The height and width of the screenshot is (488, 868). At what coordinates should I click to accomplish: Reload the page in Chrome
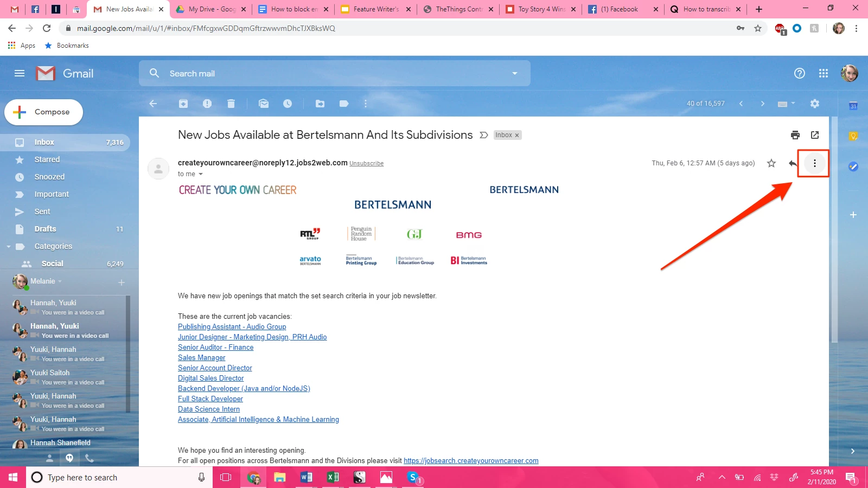[47, 28]
